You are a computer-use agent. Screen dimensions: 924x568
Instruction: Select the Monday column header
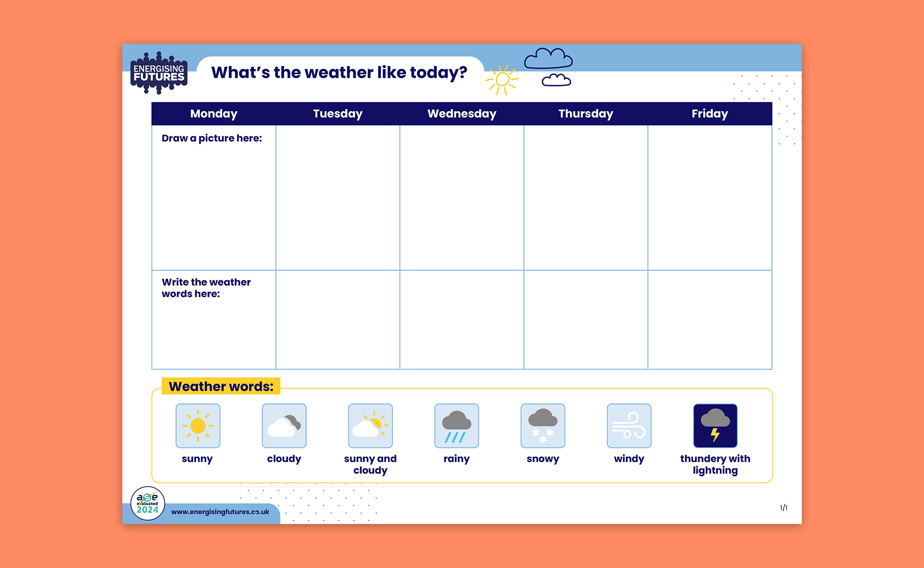[213, 113]
